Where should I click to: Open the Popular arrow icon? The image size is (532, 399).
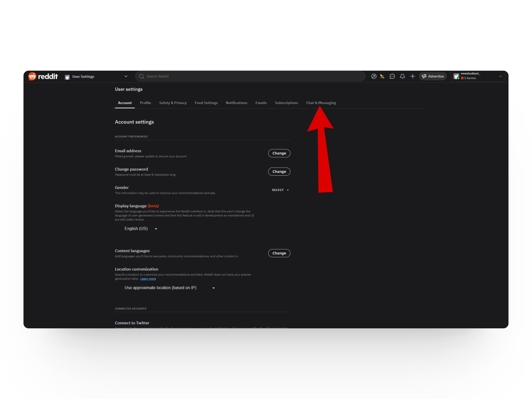click(374, 76)
